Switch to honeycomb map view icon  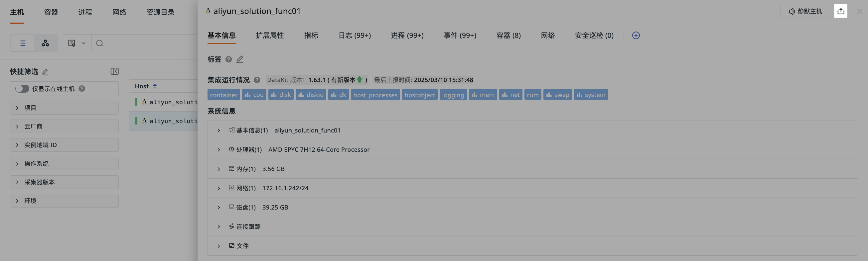pyautogui.click(x=45, y=43)
